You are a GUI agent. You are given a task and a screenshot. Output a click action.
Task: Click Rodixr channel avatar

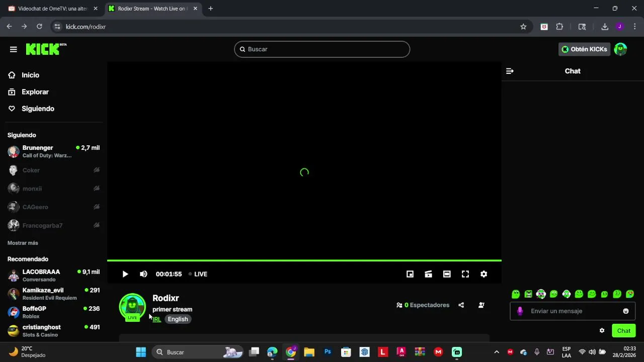coord(132,307)
